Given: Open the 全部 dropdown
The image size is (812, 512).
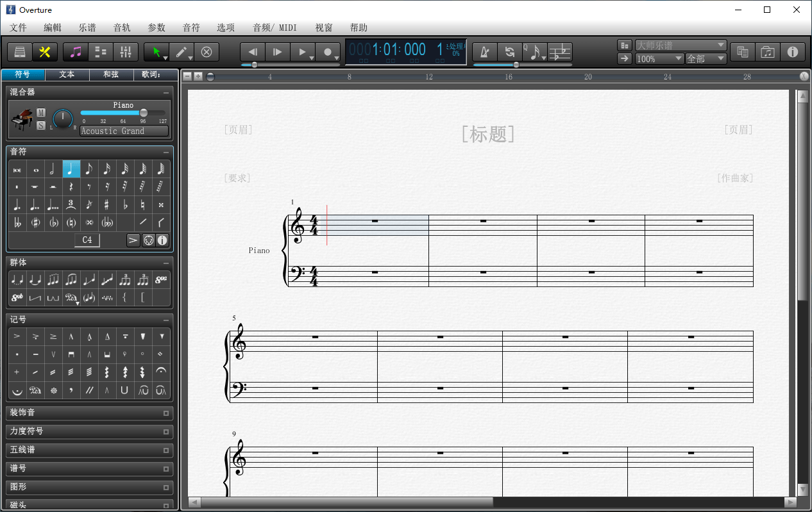Looking at the screenshot, I should (706, 58).
